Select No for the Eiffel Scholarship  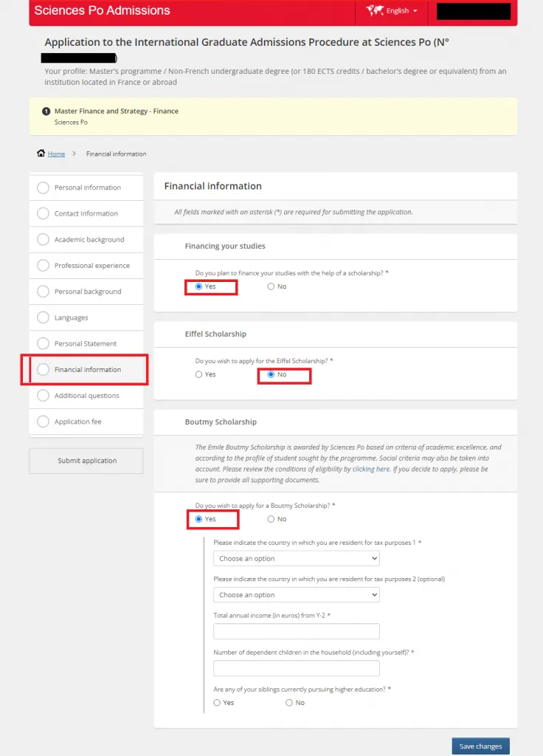pyautogui.click(x=271, y=374)
